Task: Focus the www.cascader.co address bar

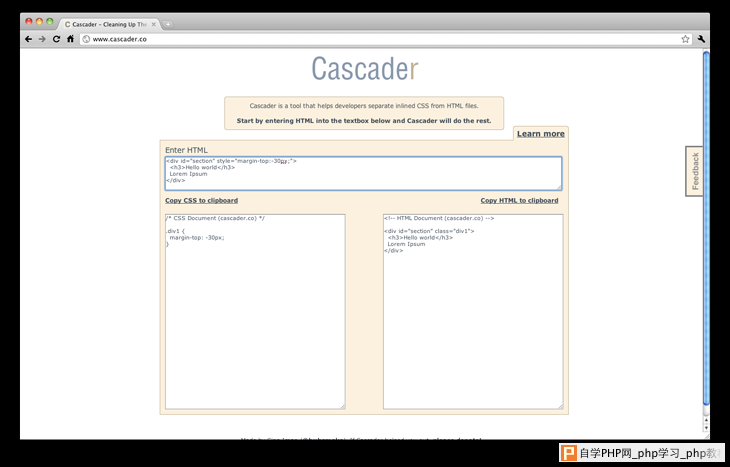Action: 386,39
